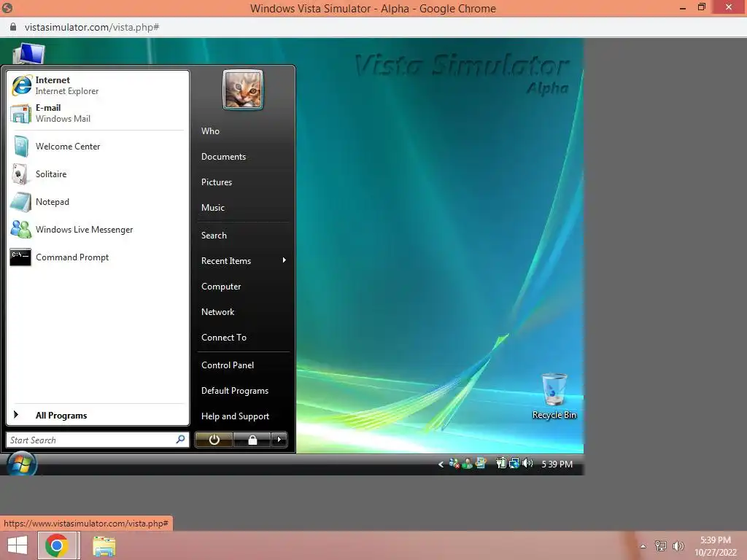Open Control Panel
747x560 pixels.
228,365
